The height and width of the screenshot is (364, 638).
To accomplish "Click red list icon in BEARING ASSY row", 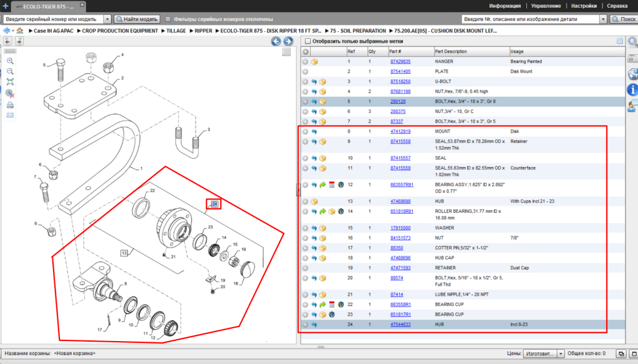I will point(332,185).
